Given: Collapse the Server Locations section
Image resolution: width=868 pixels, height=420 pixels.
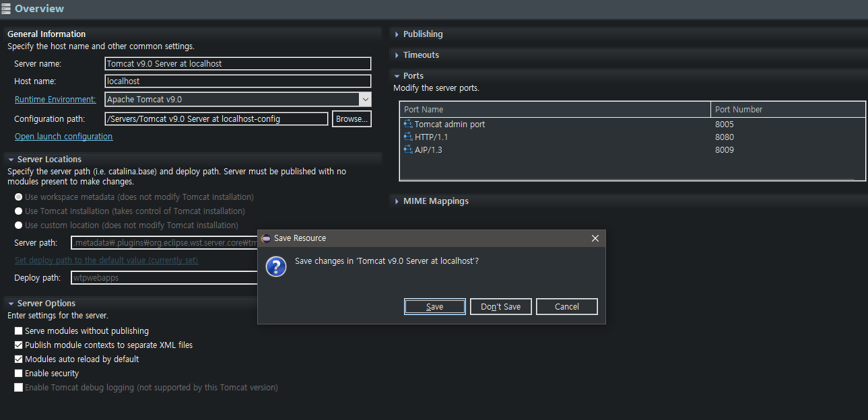Looking at the screenshot, I should (x=11, y=160).
